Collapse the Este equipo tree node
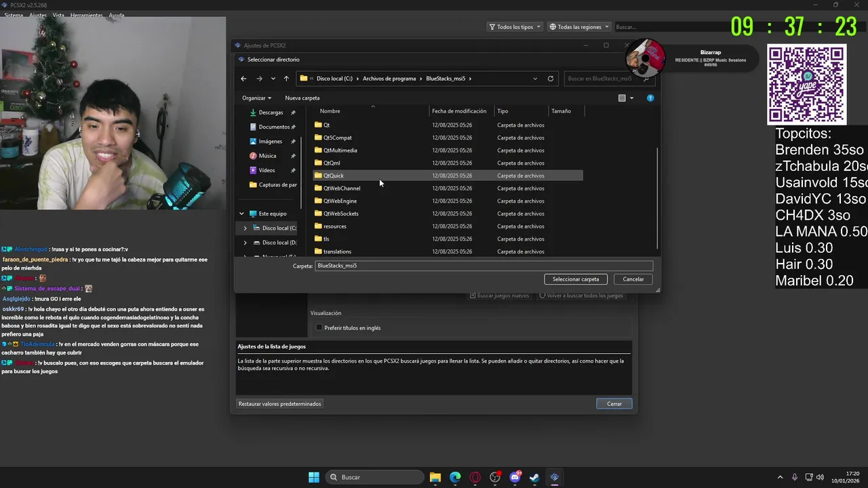 coord(241,213)
